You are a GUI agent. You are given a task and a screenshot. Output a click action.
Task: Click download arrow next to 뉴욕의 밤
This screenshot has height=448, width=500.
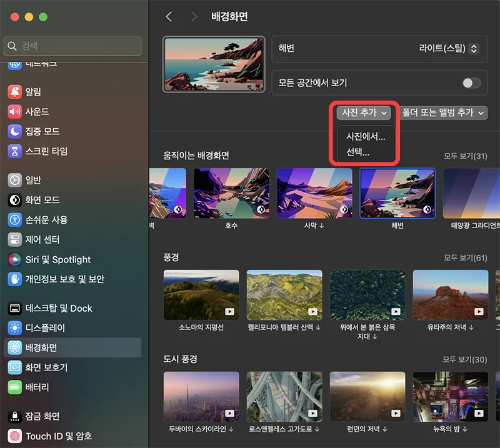pyautogui.click(x=465, y=429)
